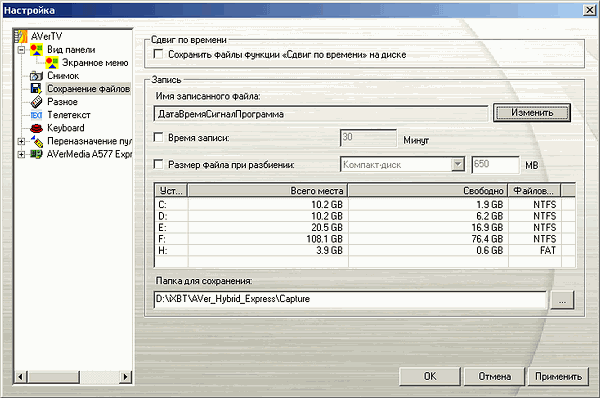Click the Сохранение файлов floppy icon
600x398 pixels.
point(36,89)
